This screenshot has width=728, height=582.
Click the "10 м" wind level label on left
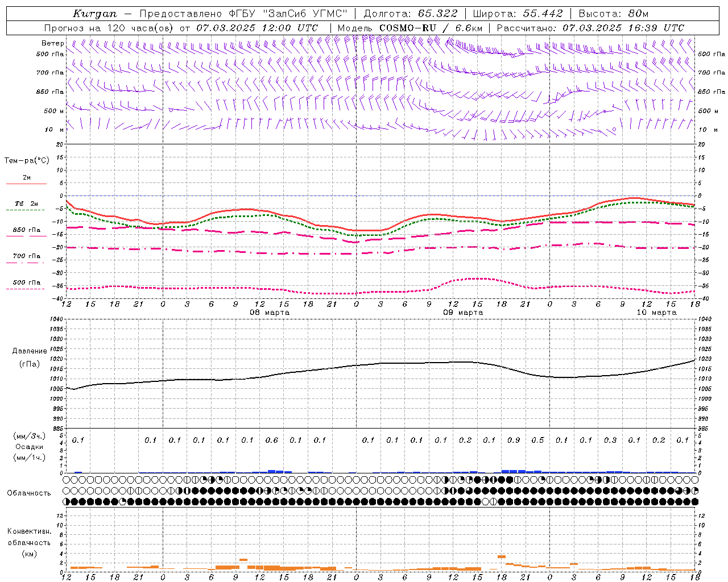click(x=54, y=130)
